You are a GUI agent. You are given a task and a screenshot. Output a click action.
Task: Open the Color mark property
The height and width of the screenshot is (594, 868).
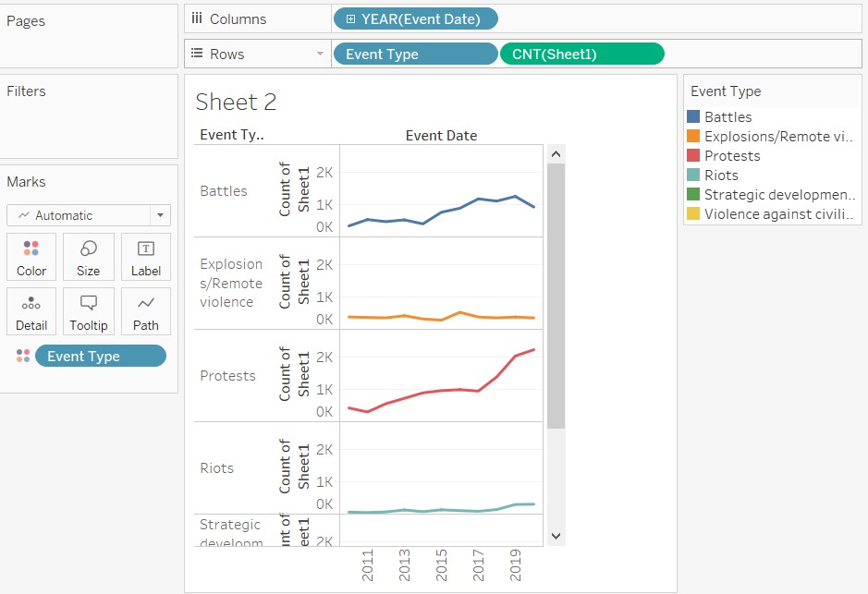point(31,257)
